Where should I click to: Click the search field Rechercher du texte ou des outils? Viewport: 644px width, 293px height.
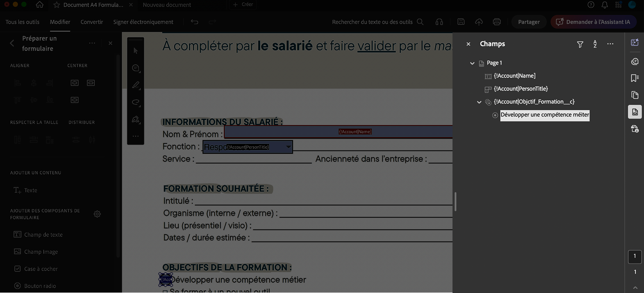coord(378,22)
